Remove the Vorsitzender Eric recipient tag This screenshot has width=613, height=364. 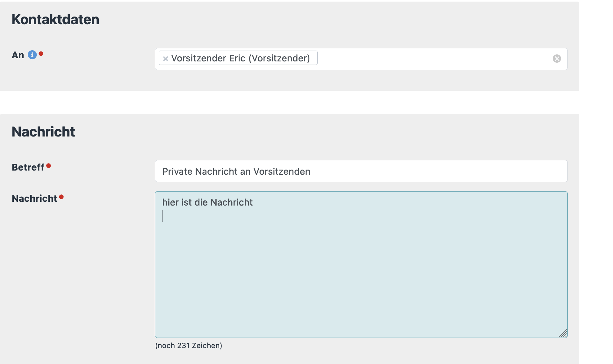[165, 59]
